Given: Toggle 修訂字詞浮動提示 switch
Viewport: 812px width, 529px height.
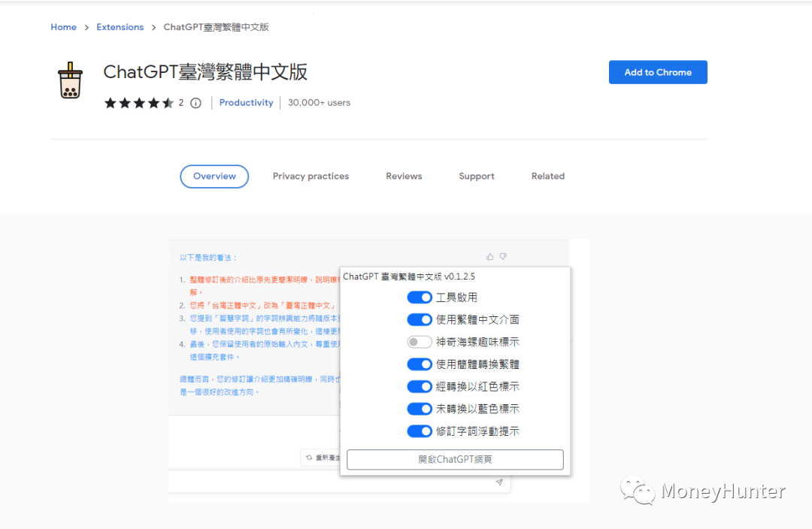Looking at the screenshot, I should pos(420,431).
